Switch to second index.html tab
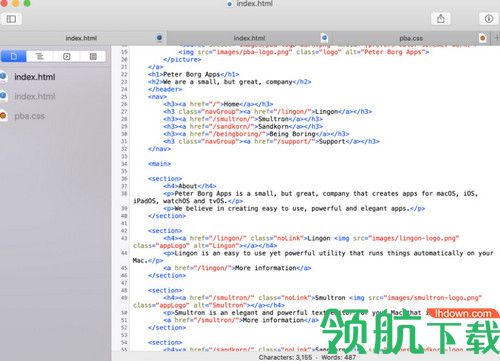 (249, 38)
